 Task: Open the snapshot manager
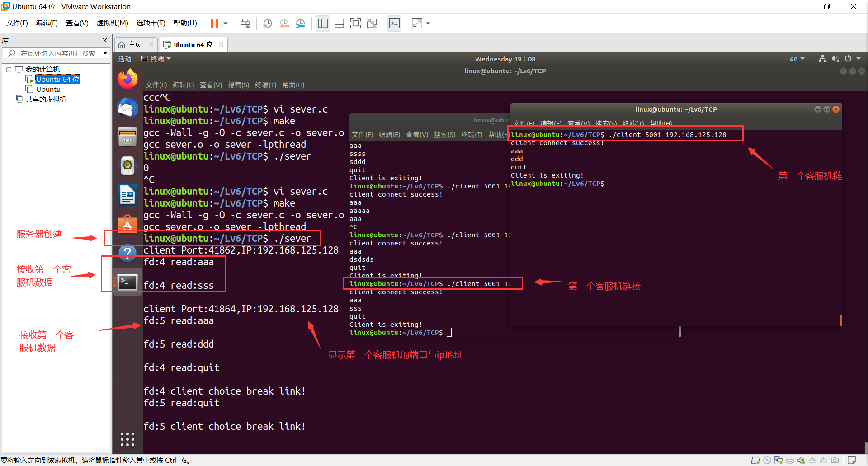click(x=301, y=23)
